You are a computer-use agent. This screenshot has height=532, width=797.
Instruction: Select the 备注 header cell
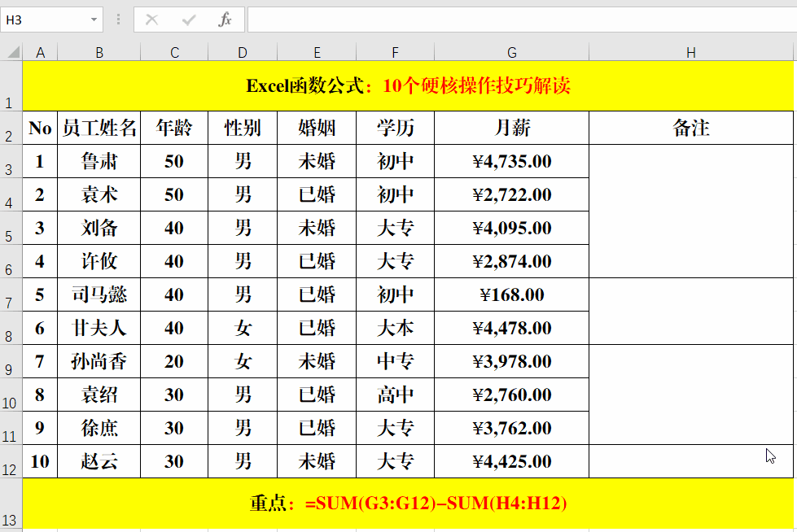click(x=690, y=128)
